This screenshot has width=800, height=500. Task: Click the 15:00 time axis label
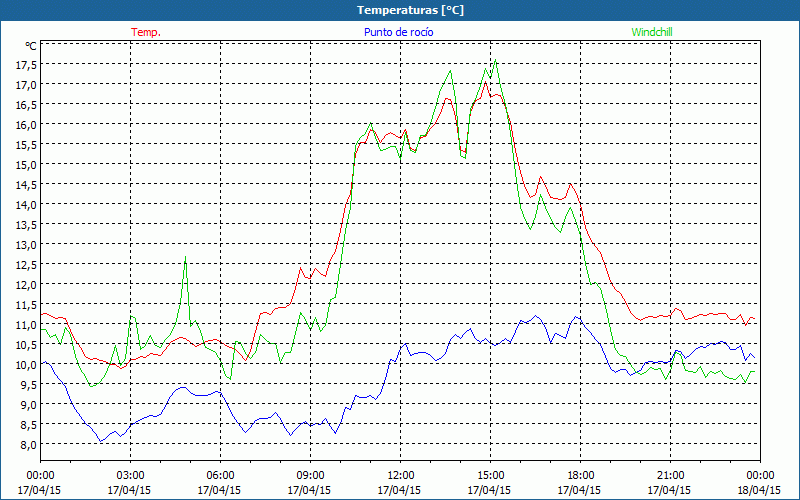(490, 476)
